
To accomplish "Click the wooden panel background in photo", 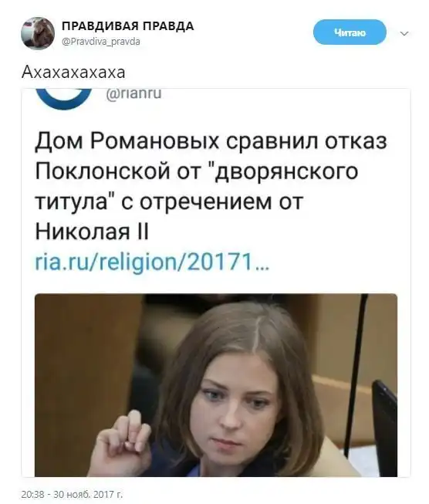I will (77, 353).
